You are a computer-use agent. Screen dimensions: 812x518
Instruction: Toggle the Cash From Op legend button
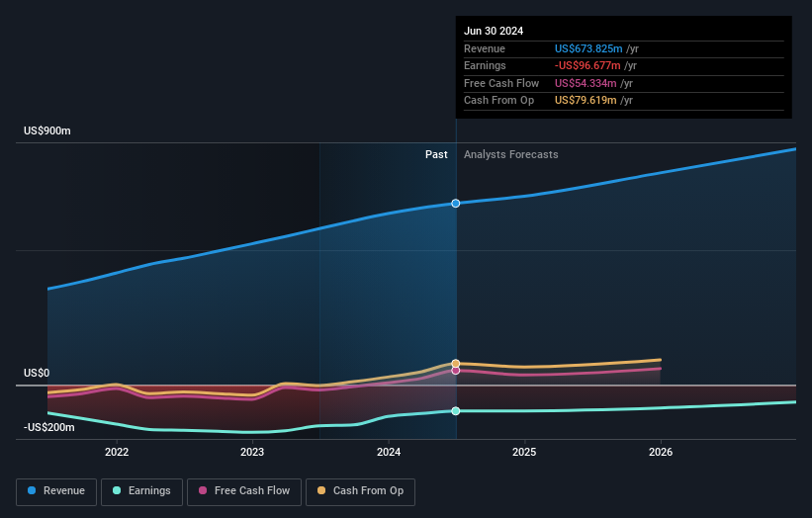[x=360, y=491]
